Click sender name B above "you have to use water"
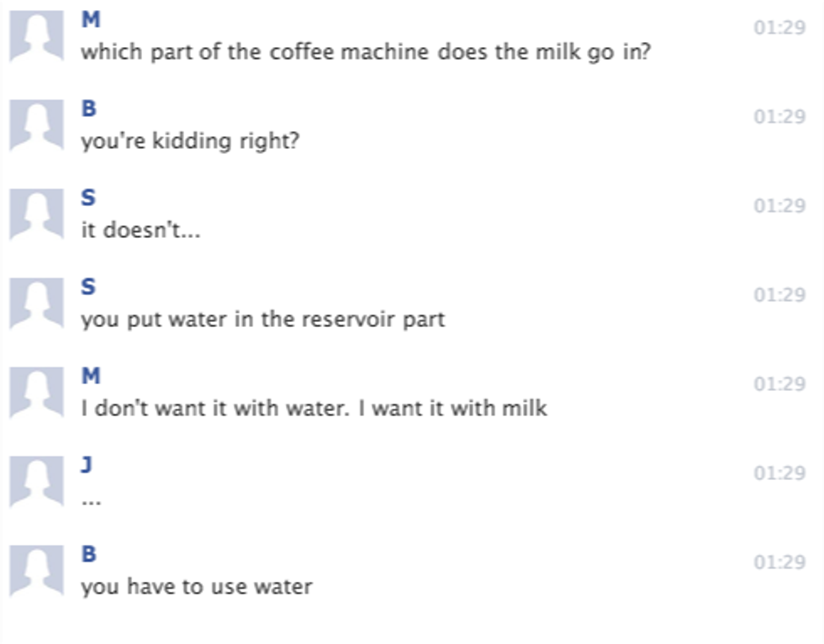 pyautogui.click(x=88, y=554)
